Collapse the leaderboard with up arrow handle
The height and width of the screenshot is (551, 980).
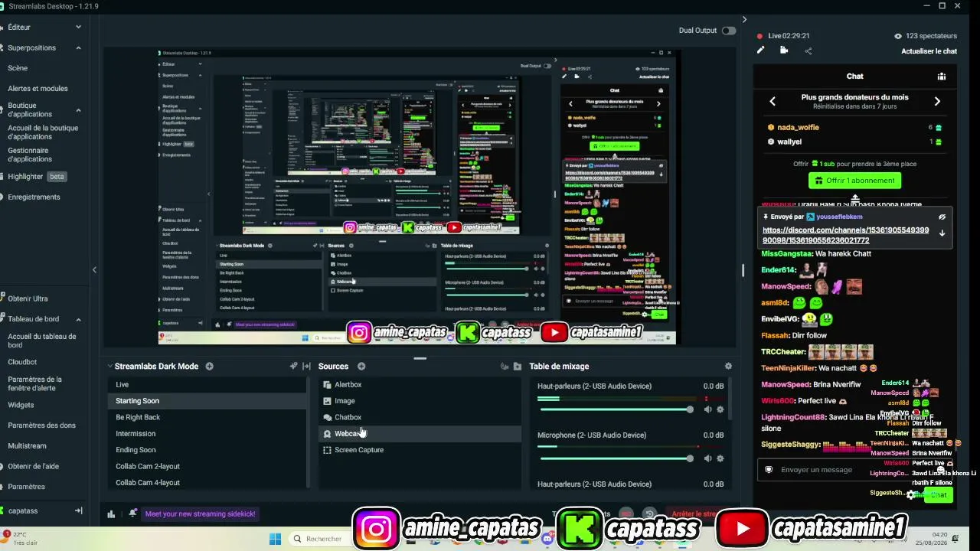[x=855, y=198]
